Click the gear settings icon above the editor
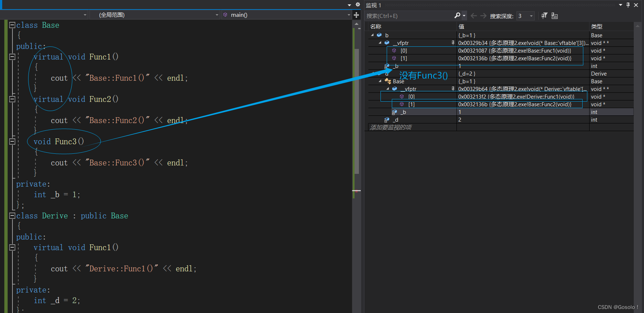Screen dimensions: 644x313 (x=358, y=5)
